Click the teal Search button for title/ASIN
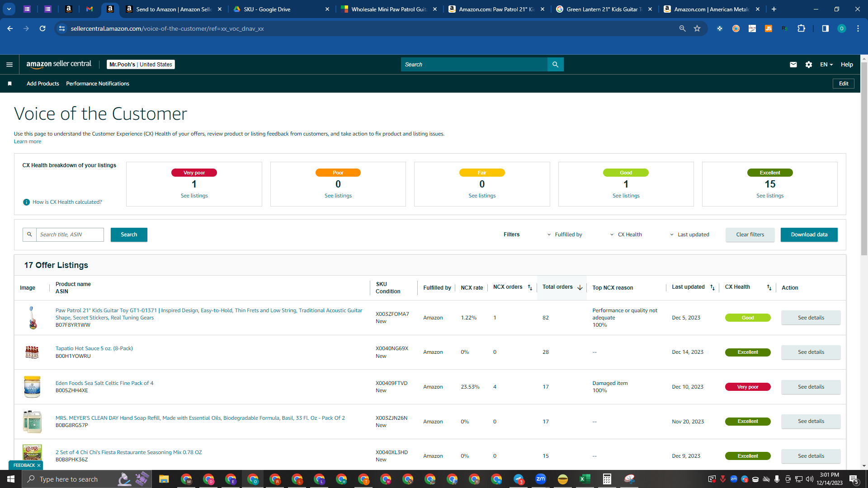 pyautogui.click(x=129, y=235)
